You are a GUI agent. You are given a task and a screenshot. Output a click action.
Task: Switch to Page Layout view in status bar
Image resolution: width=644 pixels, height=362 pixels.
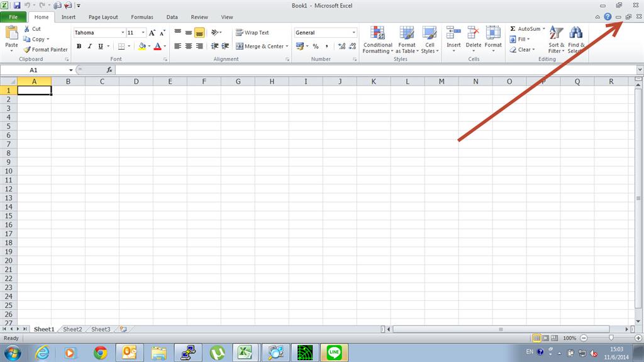click(x=545, y=338)
